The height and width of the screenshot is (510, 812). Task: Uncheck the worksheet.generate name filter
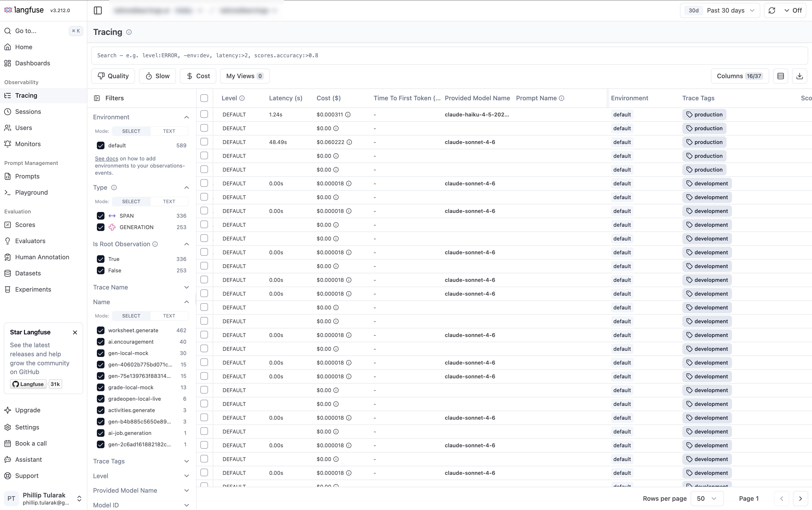(x=100, y=331)
